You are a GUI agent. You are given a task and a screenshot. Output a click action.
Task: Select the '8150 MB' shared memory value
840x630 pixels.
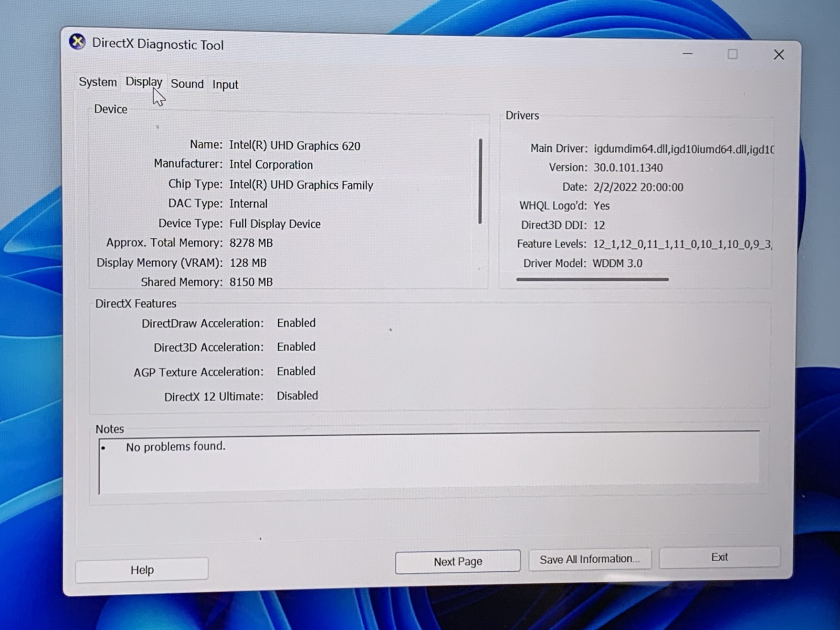pos(251,282)
